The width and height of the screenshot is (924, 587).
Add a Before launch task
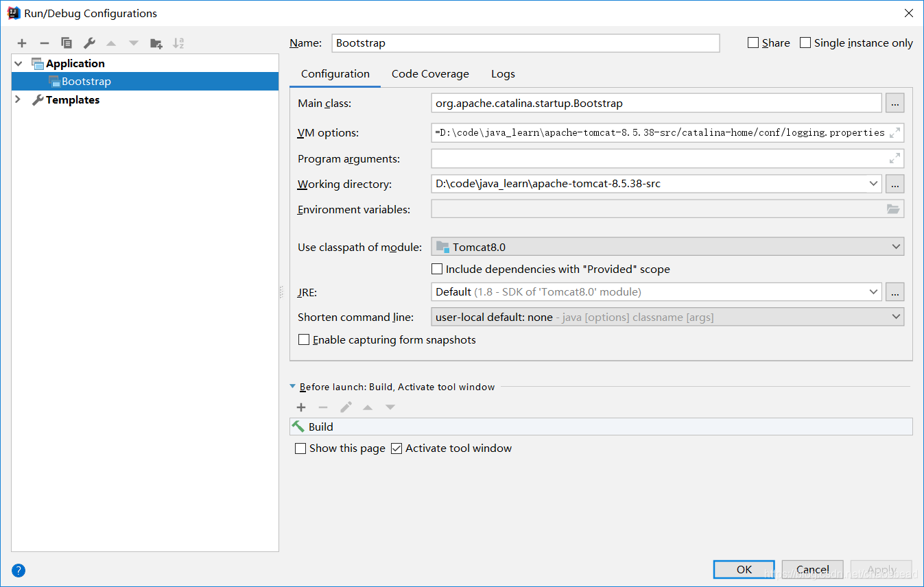[x=301, y=407]
